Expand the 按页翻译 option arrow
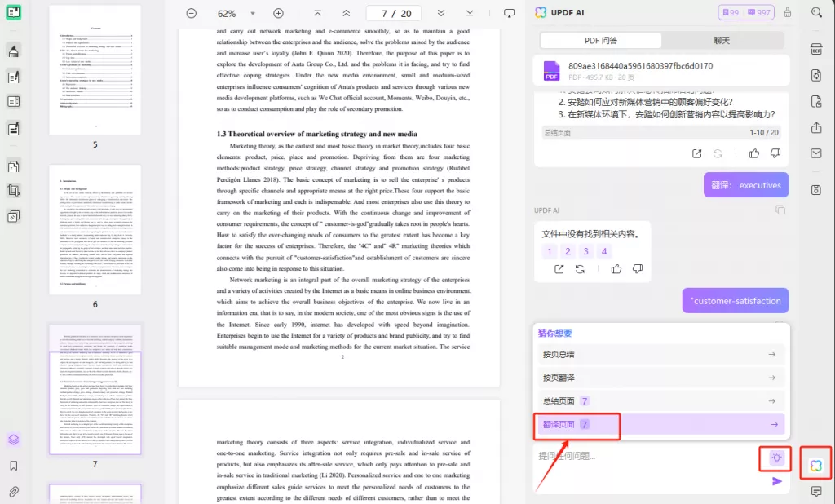835x504 pixels. (x=771, y=378)
